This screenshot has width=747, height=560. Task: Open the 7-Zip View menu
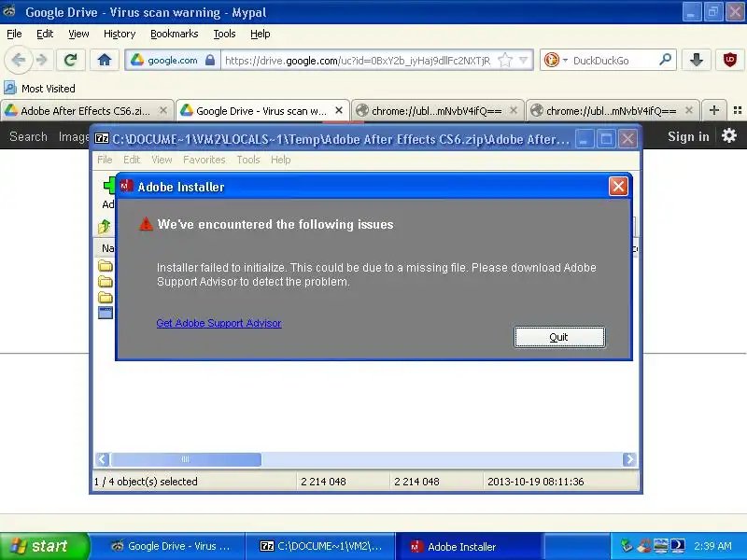(x=162, y=160)
